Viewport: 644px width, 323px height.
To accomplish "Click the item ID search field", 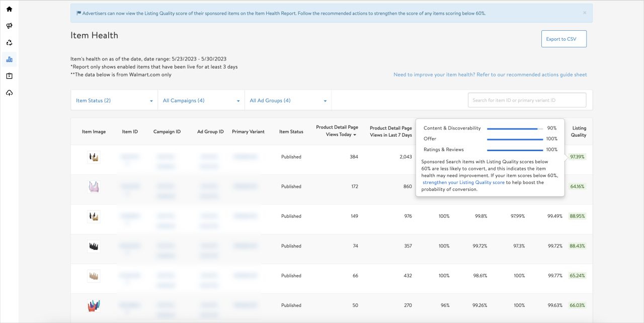I will point(527,100).
